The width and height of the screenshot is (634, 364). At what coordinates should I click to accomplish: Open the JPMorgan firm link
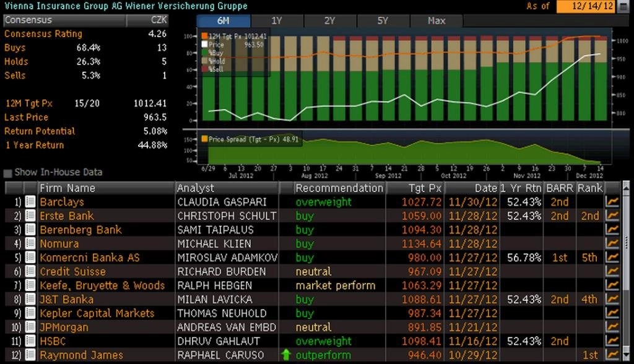click(x=64, y=327)
